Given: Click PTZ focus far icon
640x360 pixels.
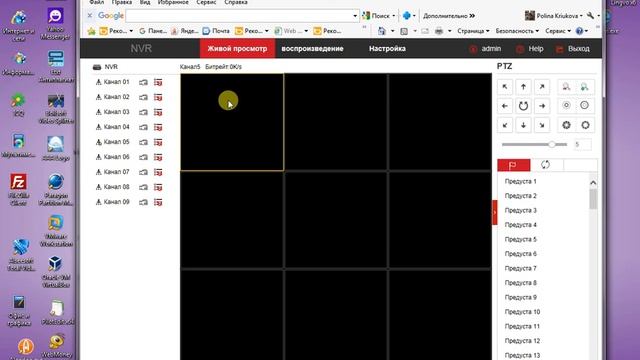Looking at the screenshot, I should (x=585, y=105).
